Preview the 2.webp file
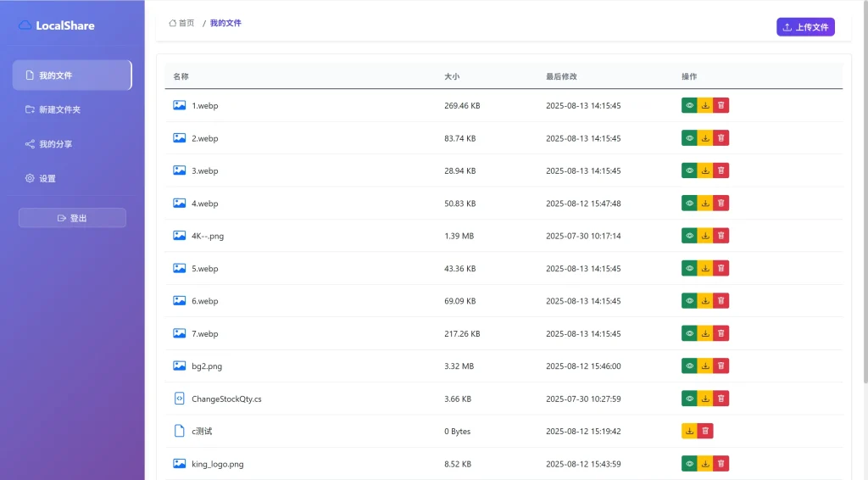The image size is (868, 480). click(x=689, y=138)
